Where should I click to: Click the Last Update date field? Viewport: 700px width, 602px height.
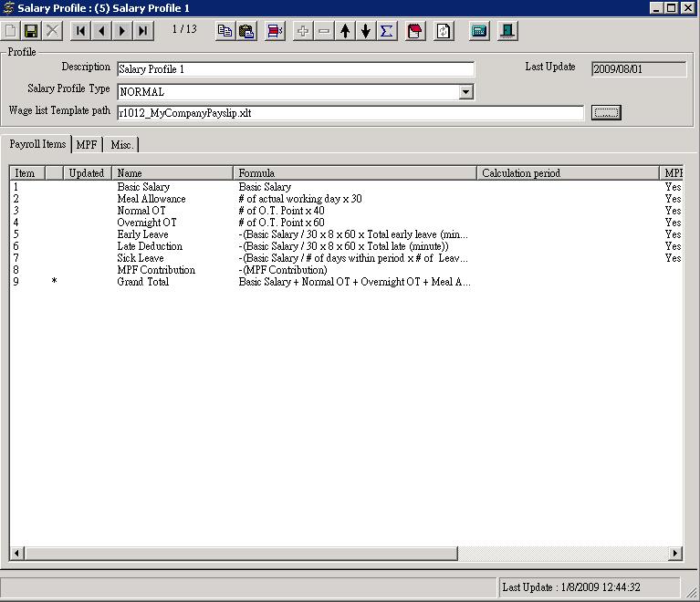pos(638,69)
